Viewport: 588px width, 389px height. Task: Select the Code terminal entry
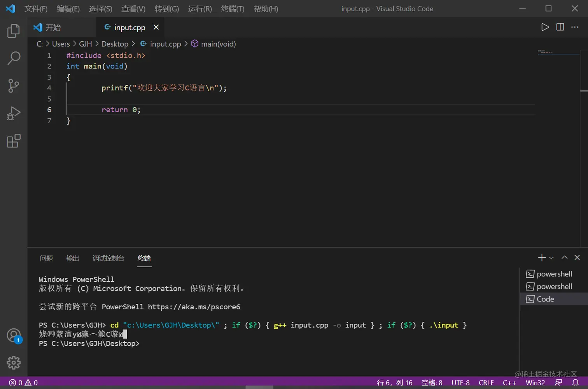click(x=554, y=299)
